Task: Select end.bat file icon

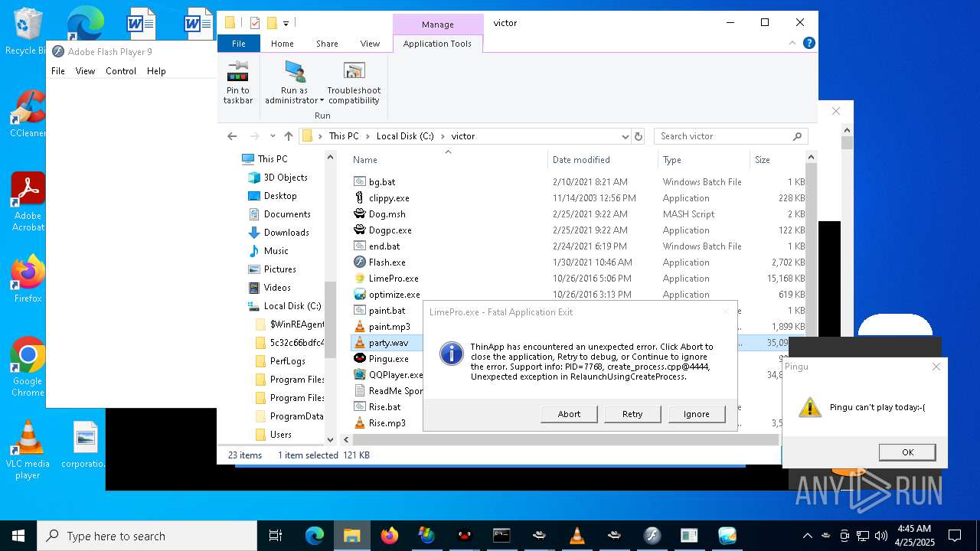Action: [360, 246]
